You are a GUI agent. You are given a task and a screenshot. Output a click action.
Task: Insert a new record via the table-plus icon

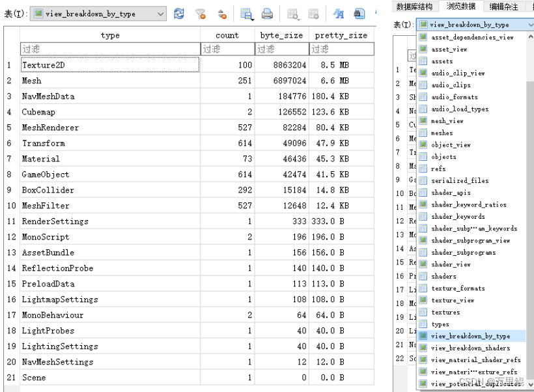[x=292, y=14]
